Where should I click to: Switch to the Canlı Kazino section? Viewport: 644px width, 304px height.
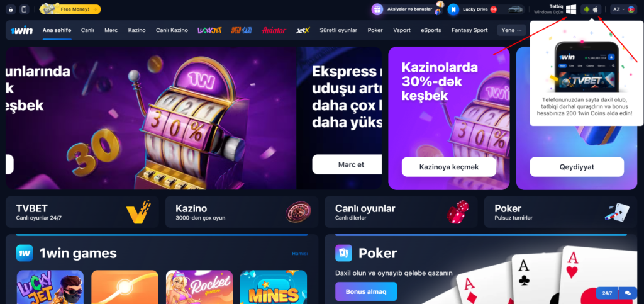[172, 30]
